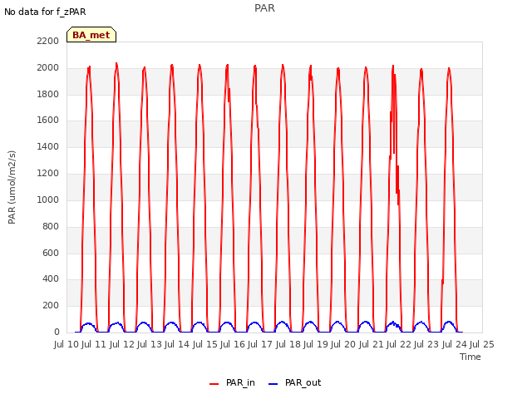Click the 800 y-axis tick label
The width and height of the screenshot is (532, 399).
51,226
